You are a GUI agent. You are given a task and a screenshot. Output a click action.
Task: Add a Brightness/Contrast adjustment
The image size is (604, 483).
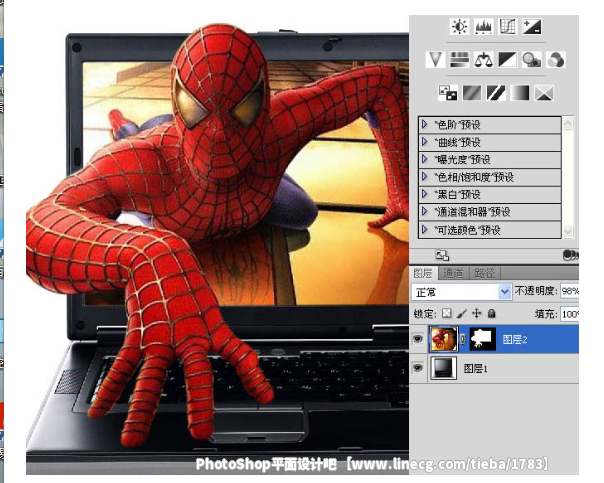click(459, 27)
